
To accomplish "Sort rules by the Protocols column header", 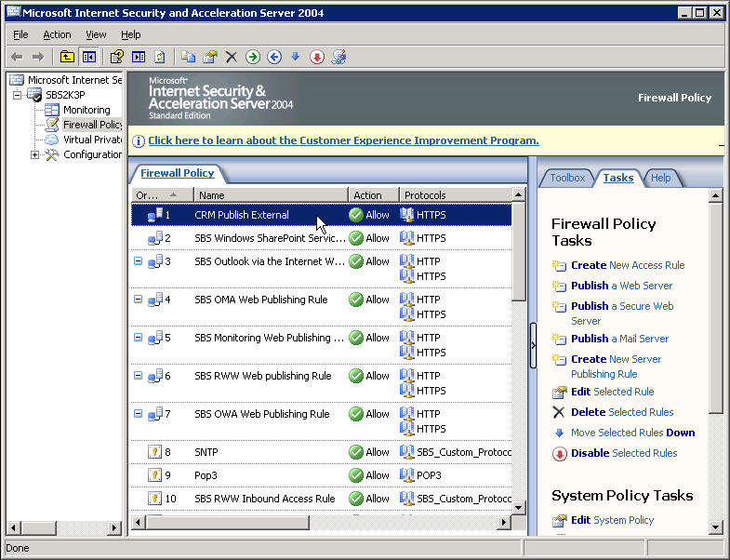I will pos(456,195).
